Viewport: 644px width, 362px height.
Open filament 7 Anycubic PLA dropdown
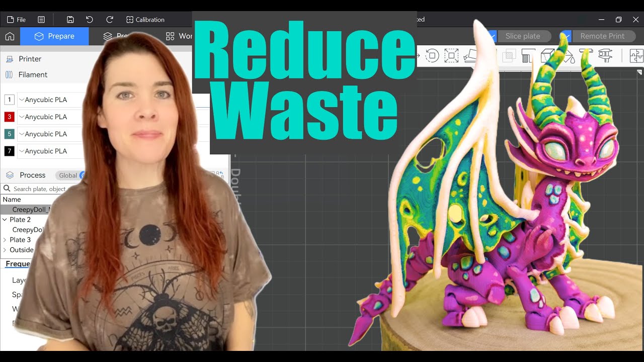49,151
